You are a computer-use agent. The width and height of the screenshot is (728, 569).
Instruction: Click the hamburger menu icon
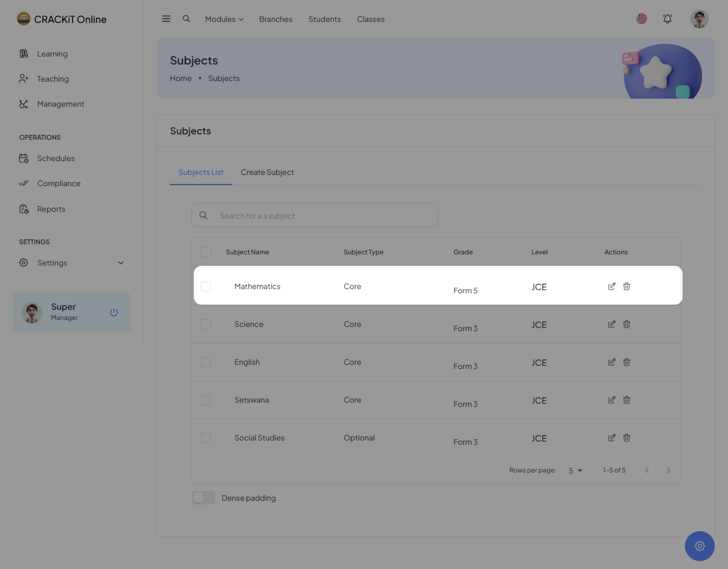[166, 19]
